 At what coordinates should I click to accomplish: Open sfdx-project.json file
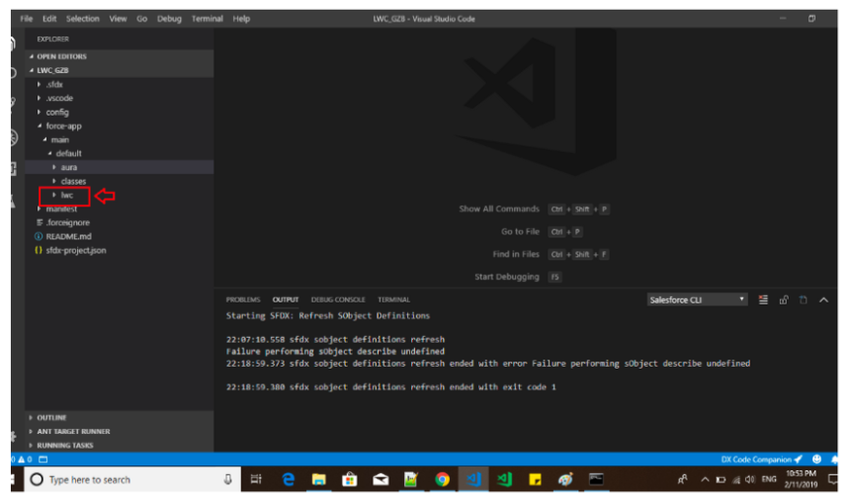pos(119,250)
